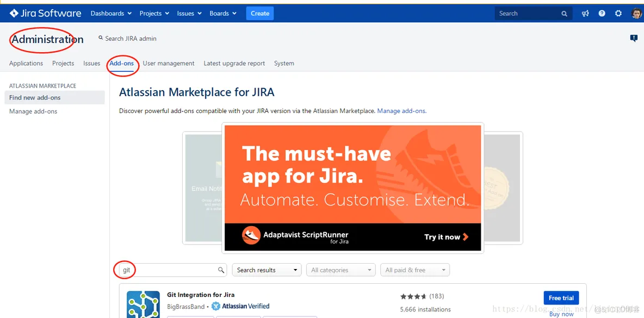
Task: Open the Dashboards dropdown menu
Action: (111, 13)
